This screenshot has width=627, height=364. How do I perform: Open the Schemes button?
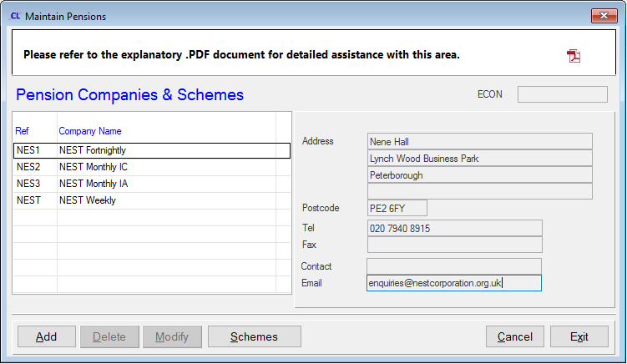pos(255,336)
